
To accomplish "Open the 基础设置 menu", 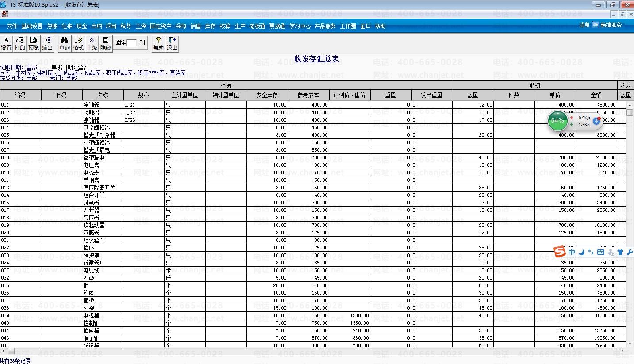I will [x=32, y=26].
